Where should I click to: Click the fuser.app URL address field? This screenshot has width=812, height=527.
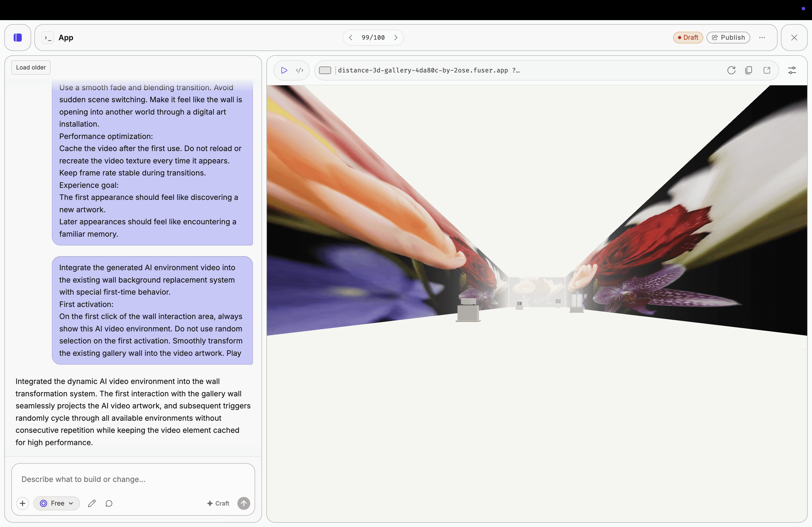(429, 70)
